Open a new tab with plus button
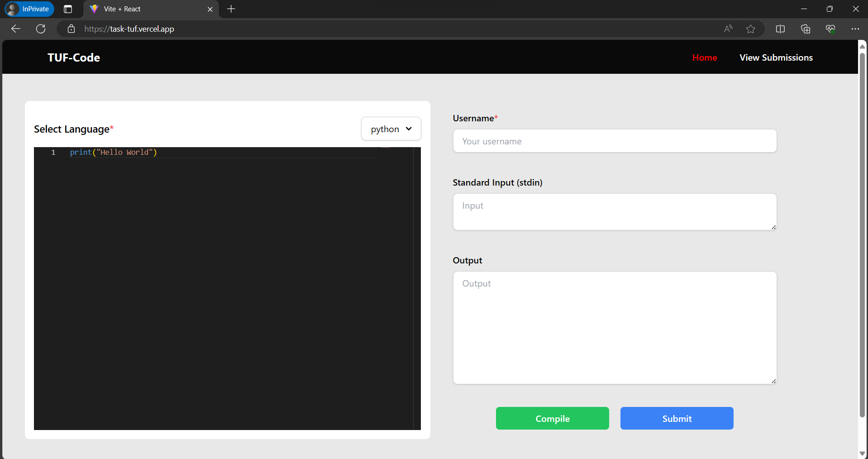The width and height of the screenshot is (868, 459). click(x=231, y=9)
